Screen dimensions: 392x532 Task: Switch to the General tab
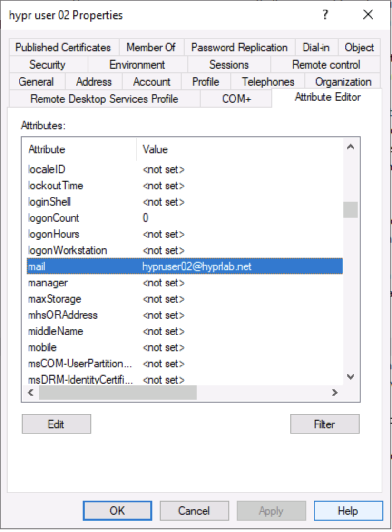[37, 81]
